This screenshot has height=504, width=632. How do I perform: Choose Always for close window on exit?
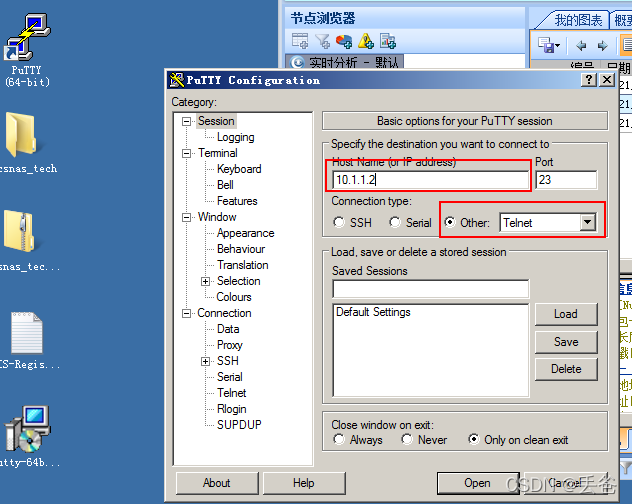pos(339,439)
